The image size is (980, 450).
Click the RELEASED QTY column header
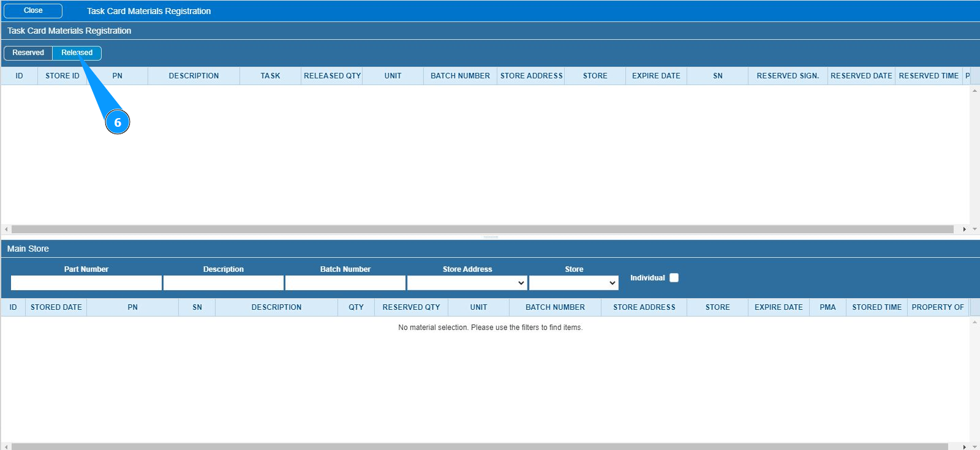click(x=332, y=76)
